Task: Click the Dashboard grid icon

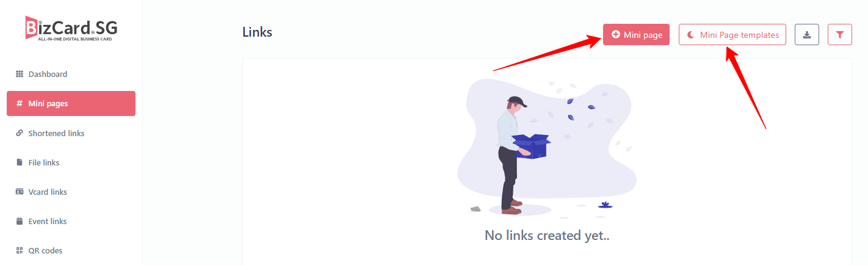Action: tap(19, 74)
